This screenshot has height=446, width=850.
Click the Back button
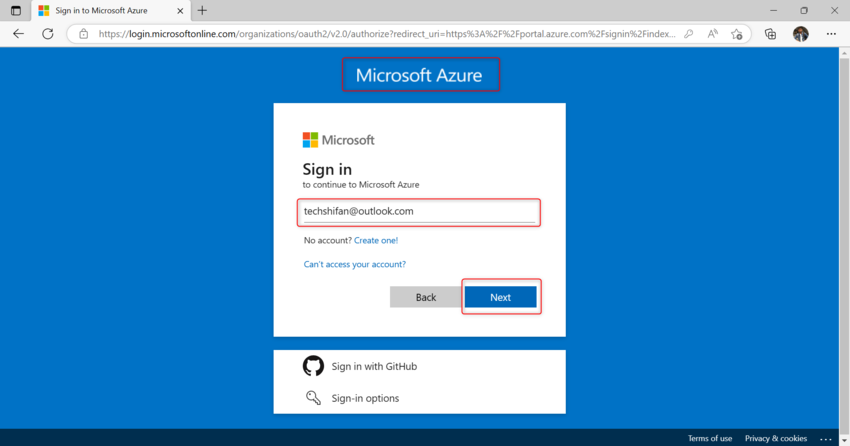click(x=426, y=297)
